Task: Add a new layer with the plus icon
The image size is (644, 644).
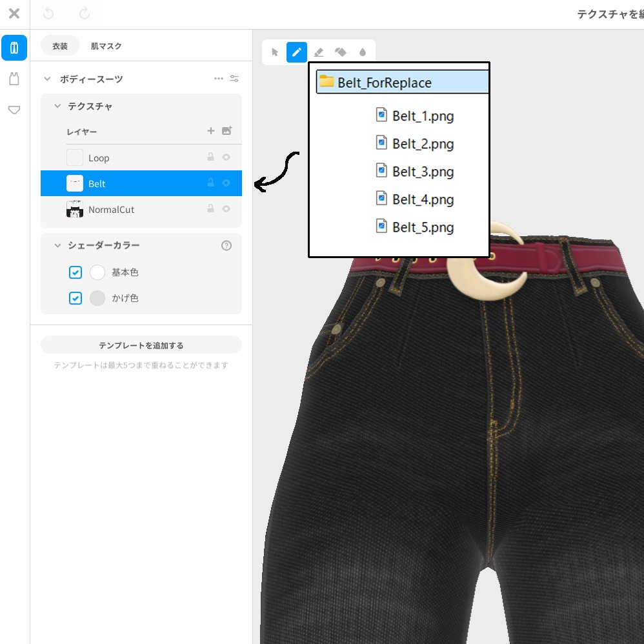Action: [211, 131]
